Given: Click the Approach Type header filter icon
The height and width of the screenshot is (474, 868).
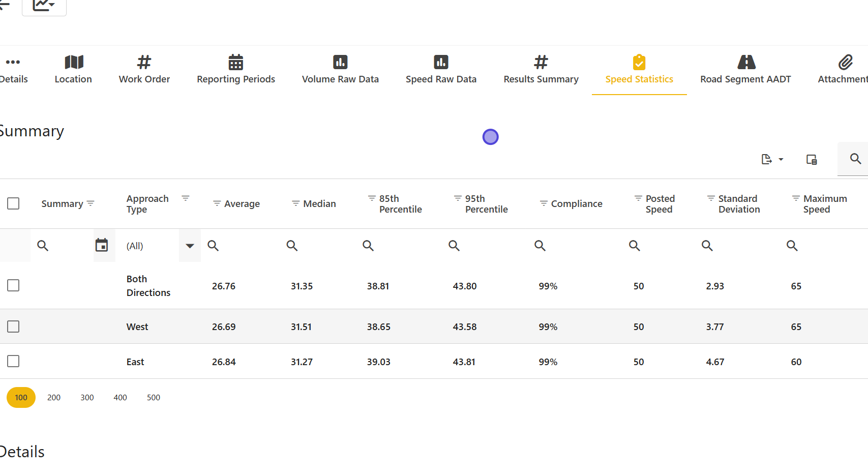Looking at the screenshot, I should point(186,198).
